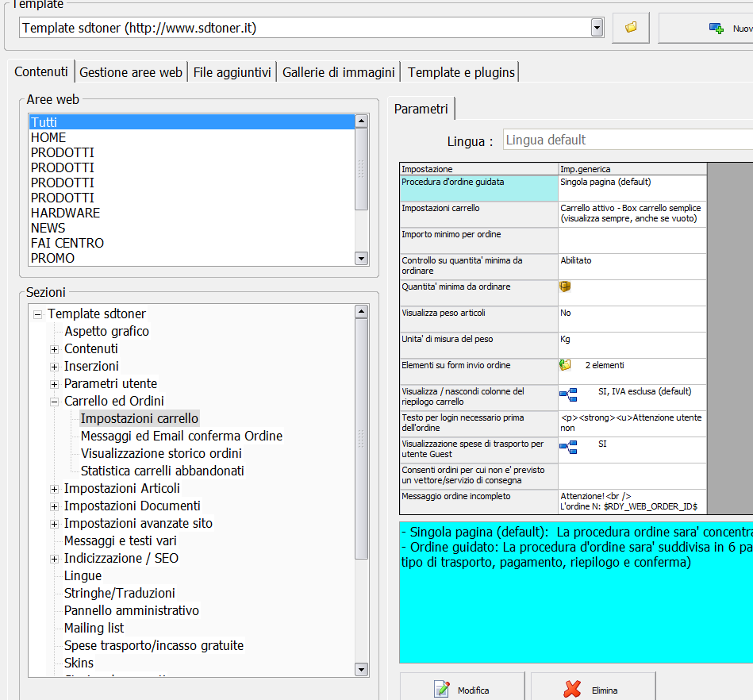Screen dimensions: 753x700
Task: Select Tutti in Aree web list
Action: pos(191,122)
